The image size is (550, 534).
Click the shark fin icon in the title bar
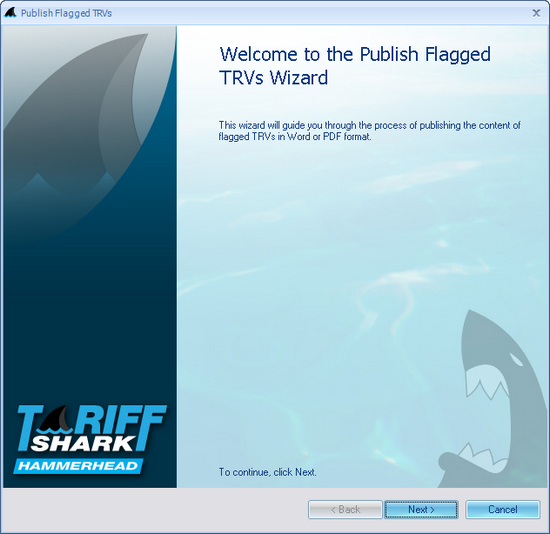click(10, 13)
